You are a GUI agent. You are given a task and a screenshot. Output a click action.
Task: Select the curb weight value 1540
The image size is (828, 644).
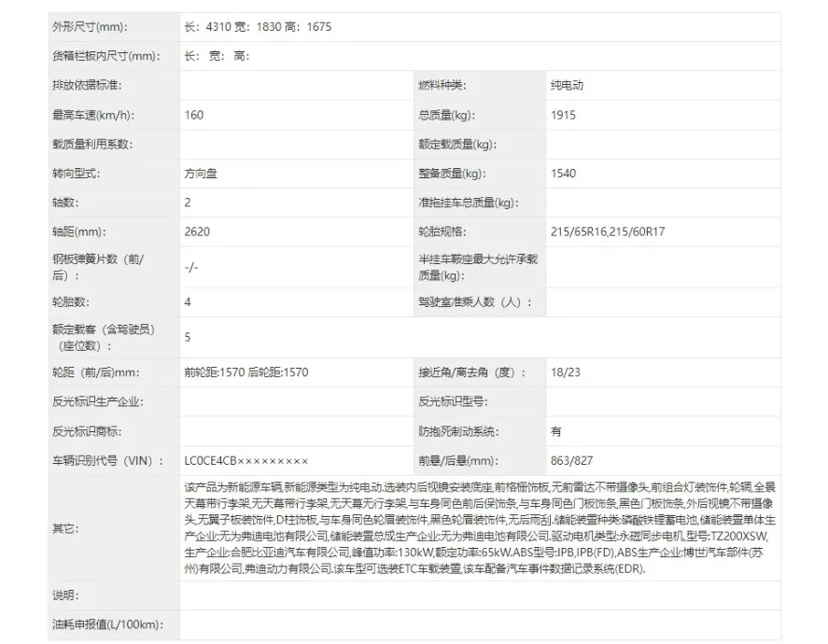click(x=563, y=174)
